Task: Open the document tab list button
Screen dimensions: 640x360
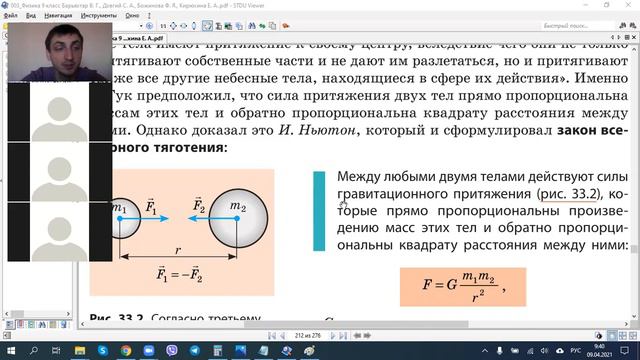Action: 627,37
